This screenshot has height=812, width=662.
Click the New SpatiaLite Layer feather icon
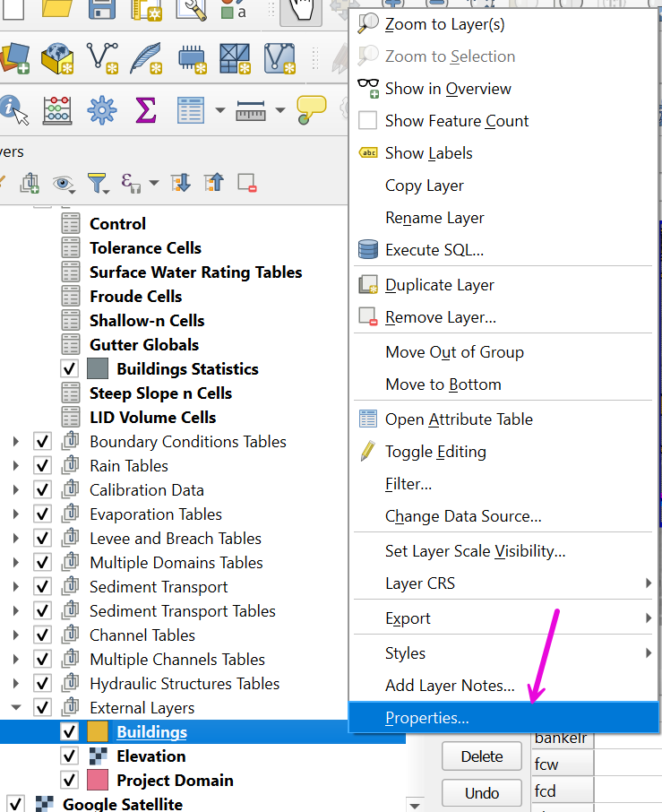[146, 58]
